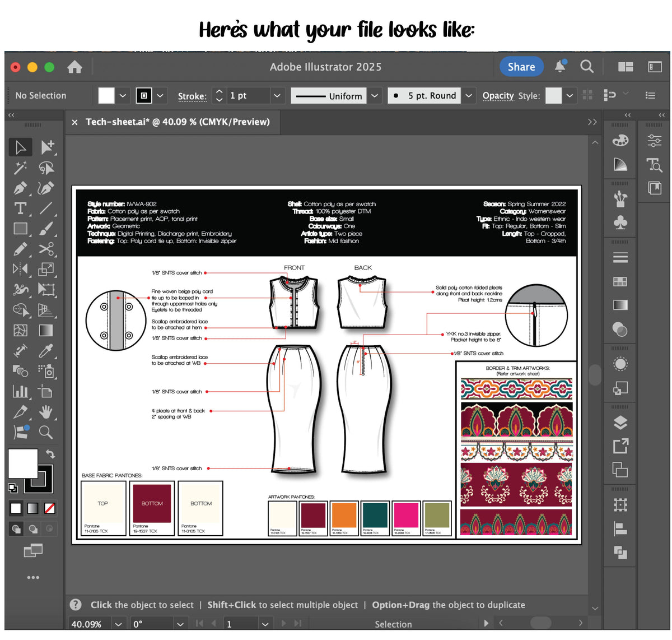Select the Scissors tool
This screenshot has width=672, height=640.
[46, 249]
